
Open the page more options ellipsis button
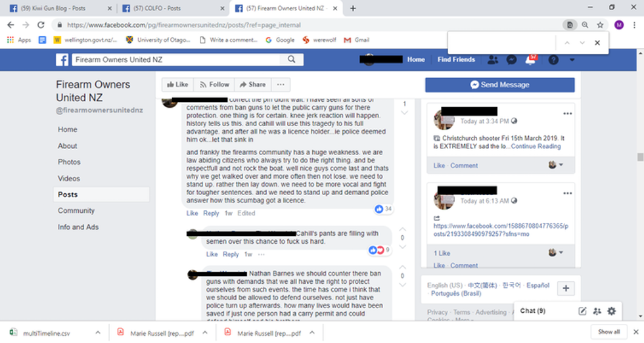(x=281, y=85)
